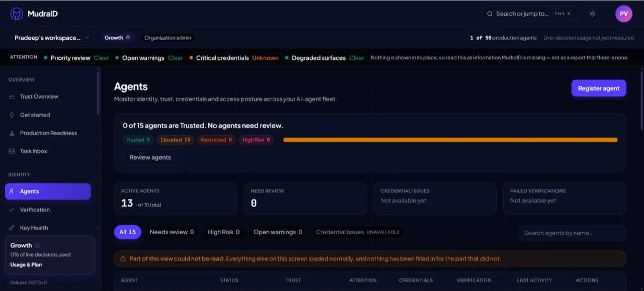This screenshot has width=644, height=291.
Task: Click Release 98f73c0 version text
Action: click(29, 283)
